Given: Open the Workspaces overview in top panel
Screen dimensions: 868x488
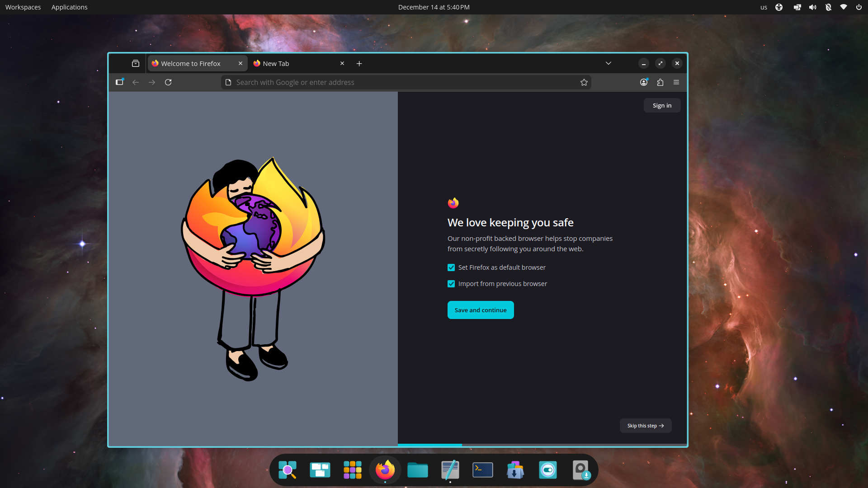Looking at the screenshot, I should (x=23, y=7).
